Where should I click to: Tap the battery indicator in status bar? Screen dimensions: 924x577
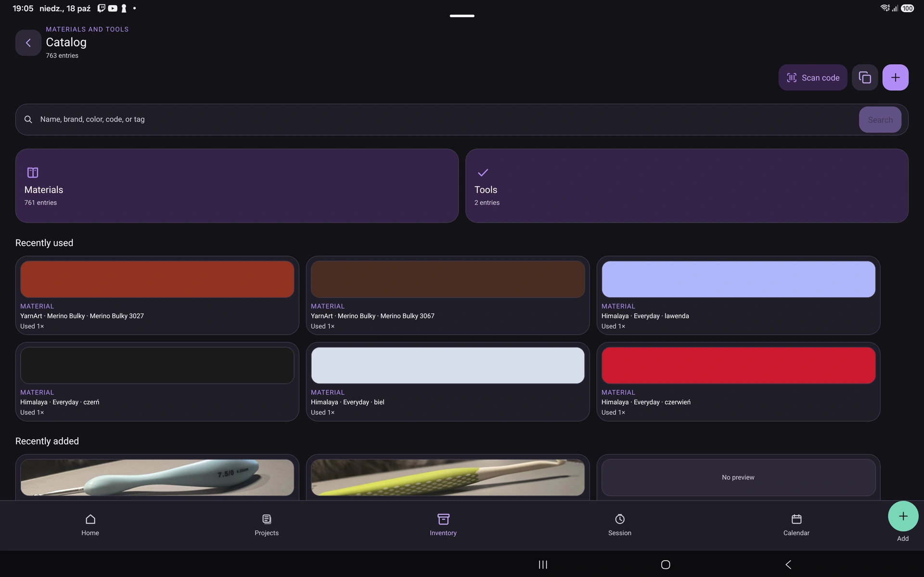907,8
